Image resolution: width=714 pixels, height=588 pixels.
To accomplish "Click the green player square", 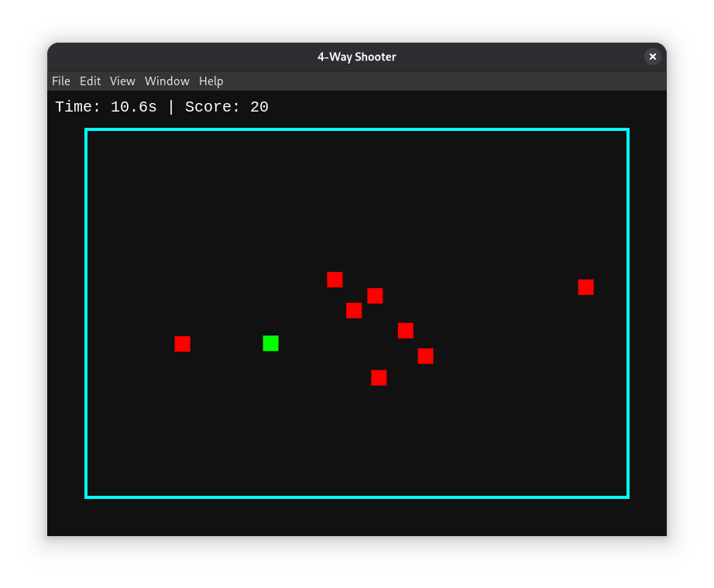I will (x=270, y=343).
